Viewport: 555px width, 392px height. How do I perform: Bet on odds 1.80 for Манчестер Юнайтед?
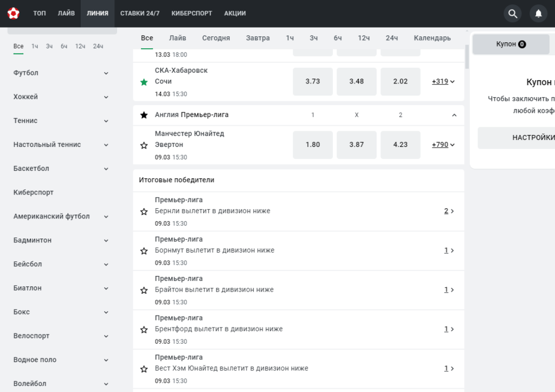(313, 144)
